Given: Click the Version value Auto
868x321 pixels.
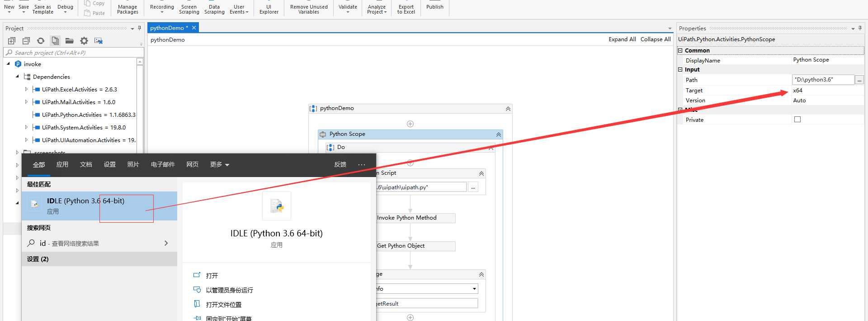Looking at the screenshot, I should 799,100.
